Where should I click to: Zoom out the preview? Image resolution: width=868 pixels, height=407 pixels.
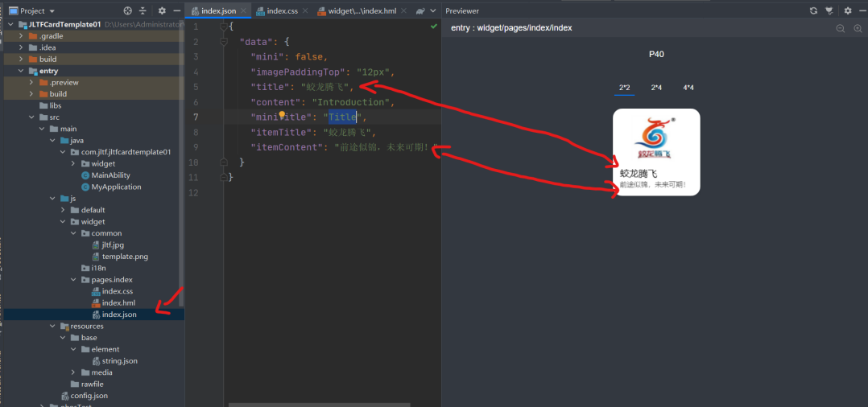(840, 28)
